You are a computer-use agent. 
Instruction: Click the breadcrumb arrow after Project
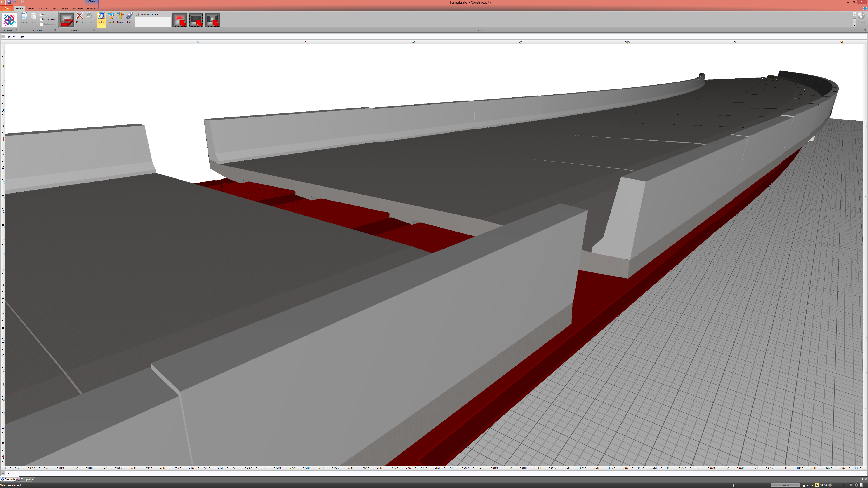coord(17,37)
